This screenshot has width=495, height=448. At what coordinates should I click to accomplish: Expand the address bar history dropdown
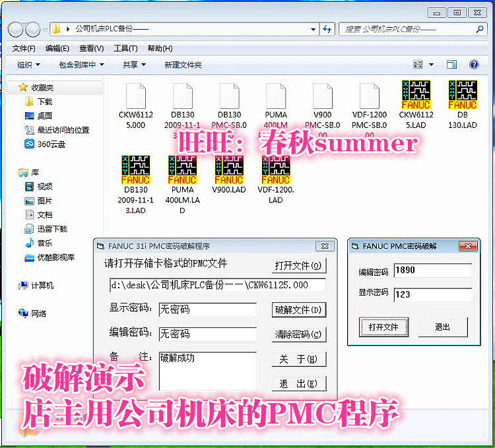313,29
